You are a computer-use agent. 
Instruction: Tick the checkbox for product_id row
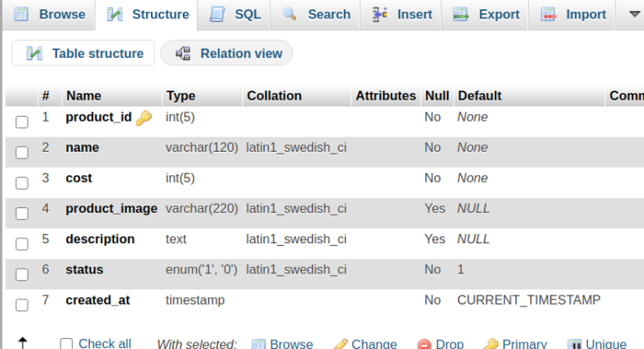[22, 122]
